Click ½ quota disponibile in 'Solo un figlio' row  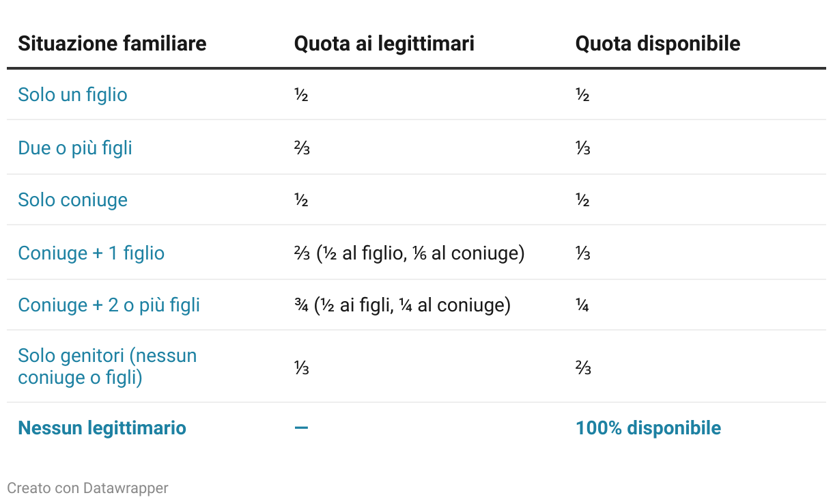[582, 95]
